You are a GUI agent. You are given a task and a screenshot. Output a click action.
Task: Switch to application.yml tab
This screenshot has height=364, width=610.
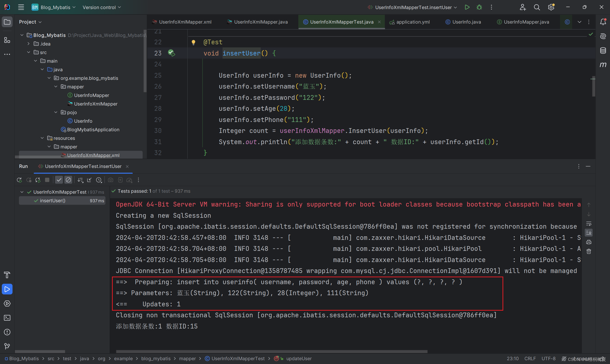(x=410, y=22)
